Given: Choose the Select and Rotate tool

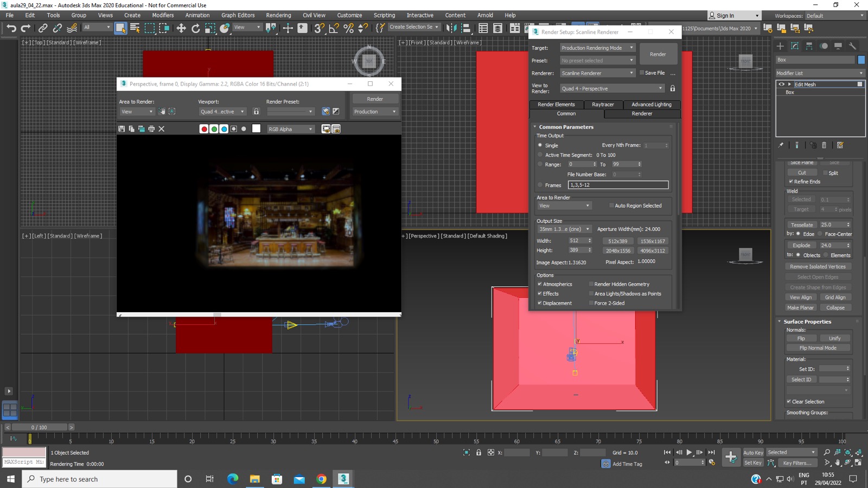Looking at the screenshot, I should coord(196,28).
